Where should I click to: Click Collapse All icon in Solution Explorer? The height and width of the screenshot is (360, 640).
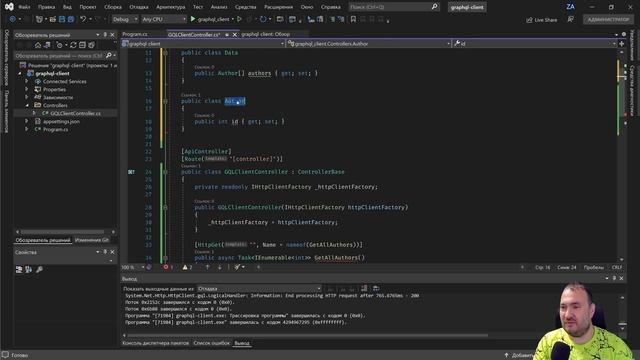pos(82,45)
